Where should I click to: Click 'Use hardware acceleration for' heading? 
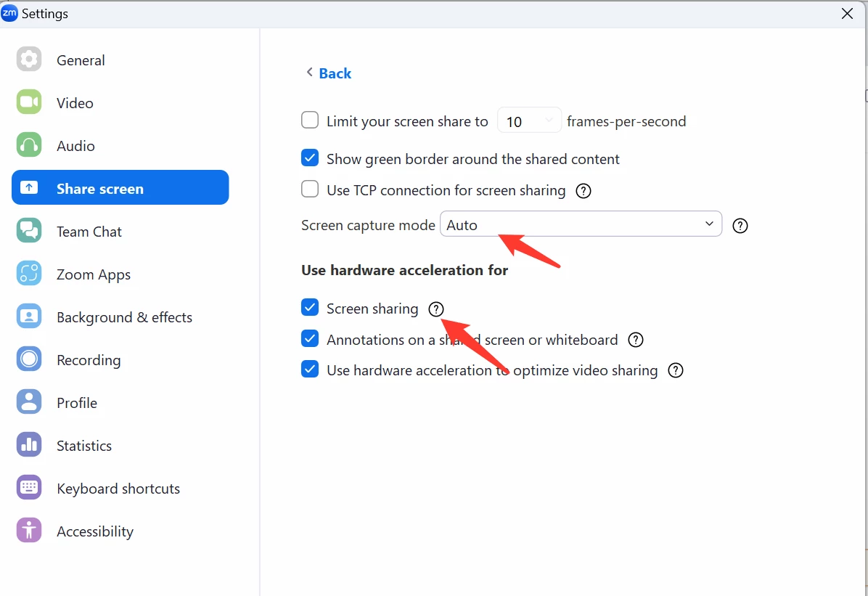click(x=405, y=270)
